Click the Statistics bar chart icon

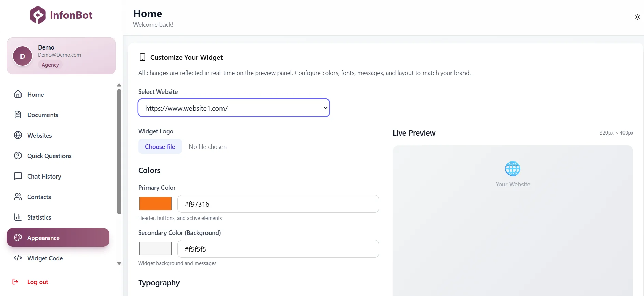click(x=18, y=217)
